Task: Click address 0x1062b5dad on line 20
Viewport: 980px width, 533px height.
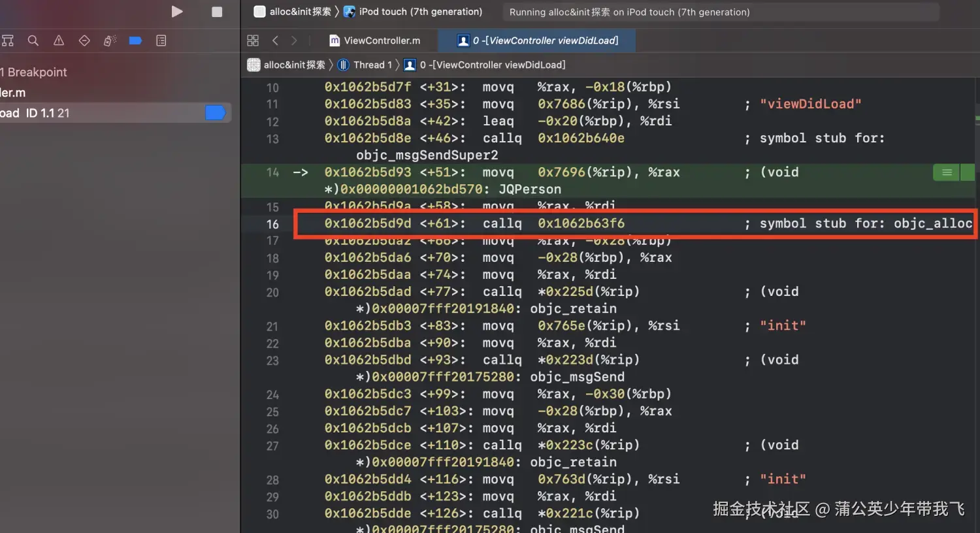Action: pyautogui.click(x=368, y=291)
